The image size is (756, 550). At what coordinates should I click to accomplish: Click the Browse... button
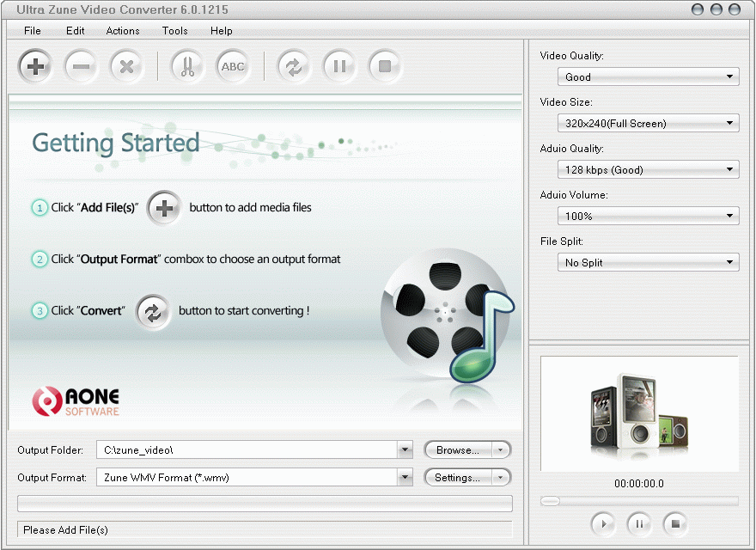(x=458, y=449)
